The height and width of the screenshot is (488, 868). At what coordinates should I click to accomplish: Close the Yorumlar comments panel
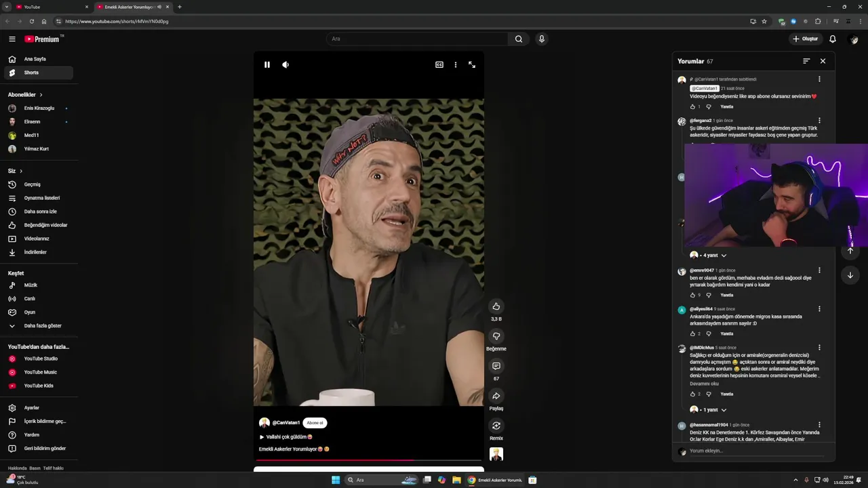tap(823, 61)
